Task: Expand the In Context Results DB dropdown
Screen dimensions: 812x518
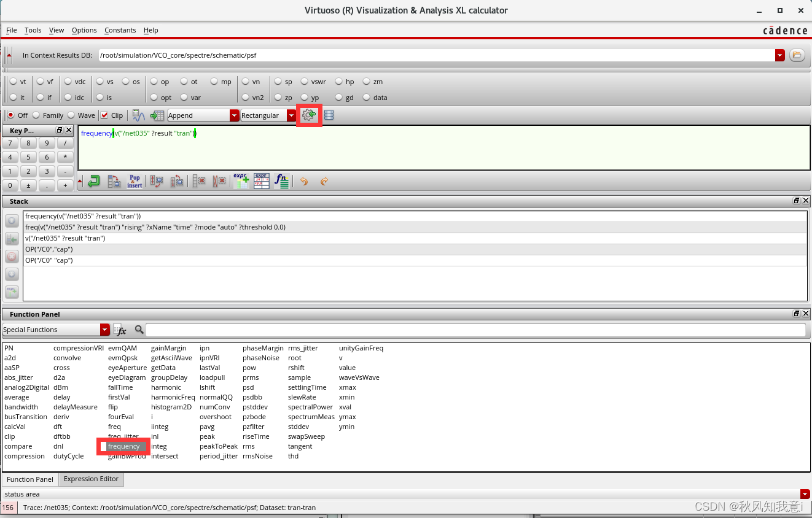Action: point(780,55)
